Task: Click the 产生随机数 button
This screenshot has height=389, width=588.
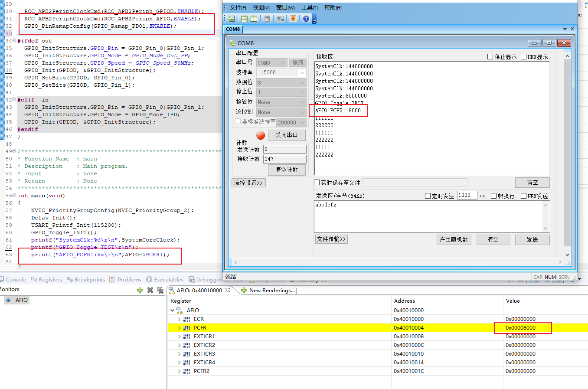Action: coord(454,239)
